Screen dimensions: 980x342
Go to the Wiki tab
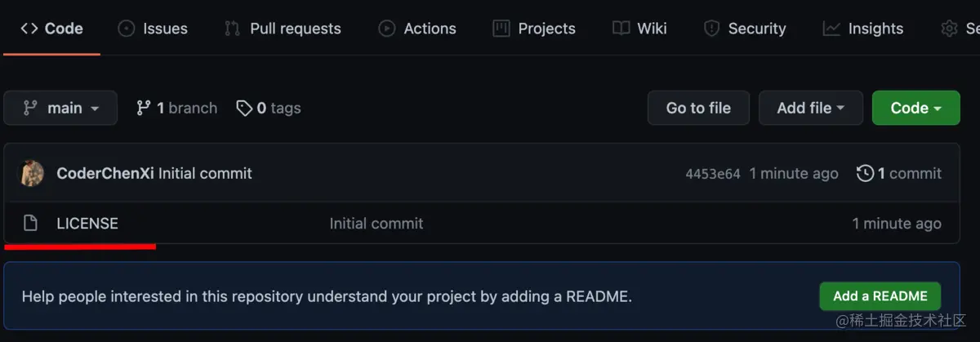(x=639, y=29)
